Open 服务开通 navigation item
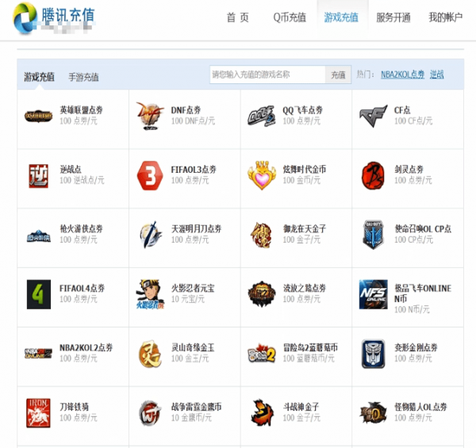476x448 pixels. [393, 17]
